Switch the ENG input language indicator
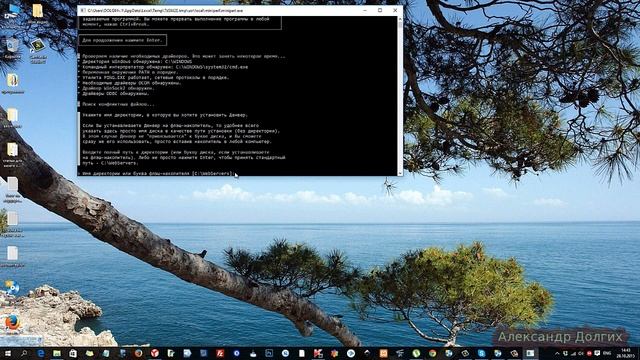 click(607, 353)
